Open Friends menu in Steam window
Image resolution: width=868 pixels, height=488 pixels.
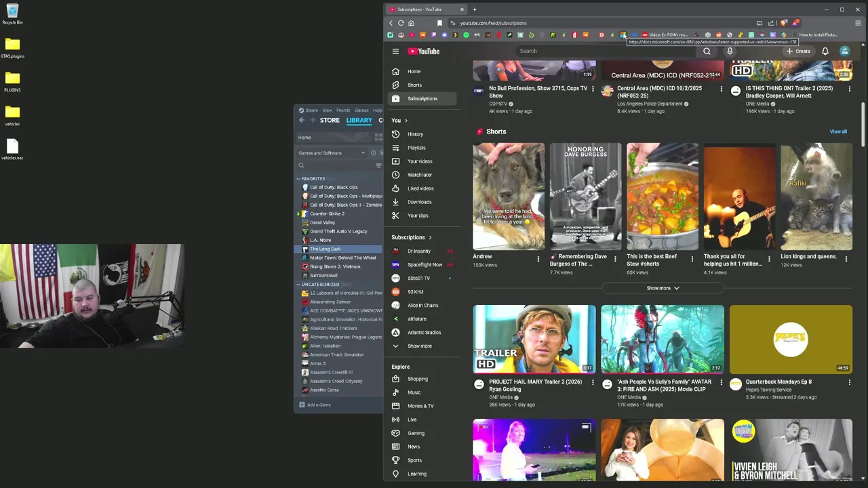tap(343, 110)
